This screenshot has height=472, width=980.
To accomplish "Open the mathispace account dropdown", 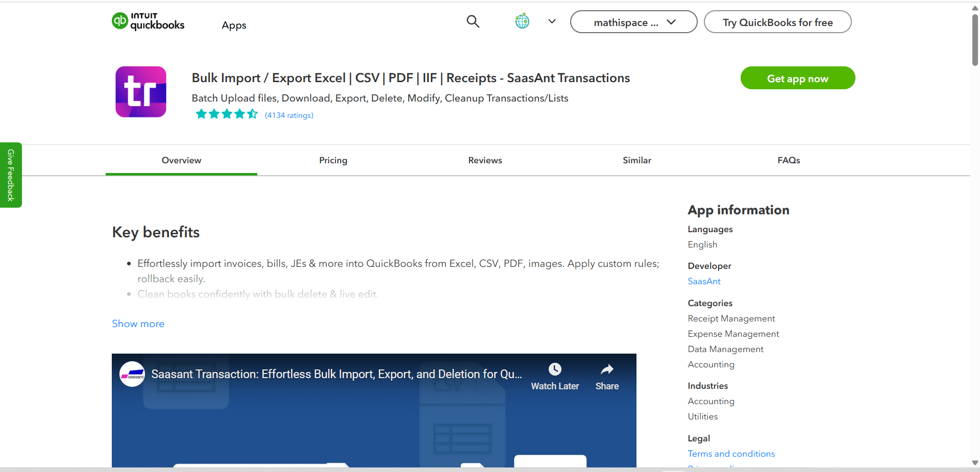I will coord(633,22).
